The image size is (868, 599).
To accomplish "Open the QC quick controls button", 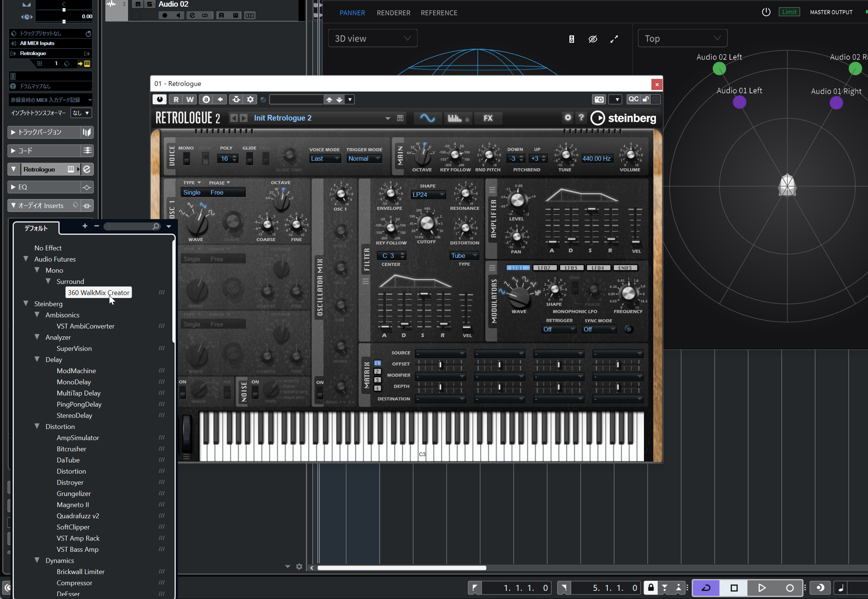I will click(x=634, y=99).
